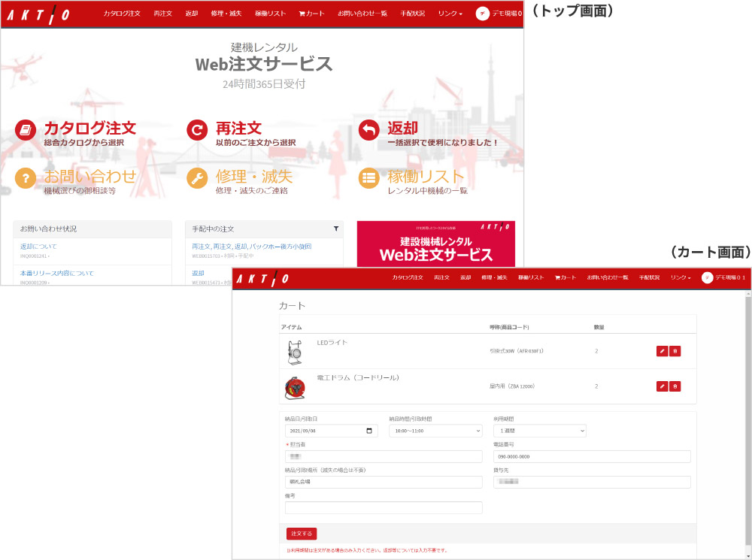Open the 再注文,再注文,返却,バックホー後方小旋回 order link

(251, 247)
